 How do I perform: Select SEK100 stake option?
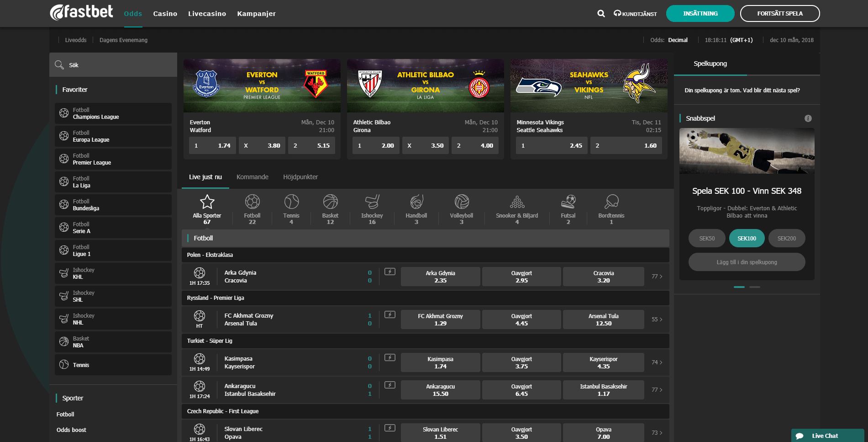[747, 238]
